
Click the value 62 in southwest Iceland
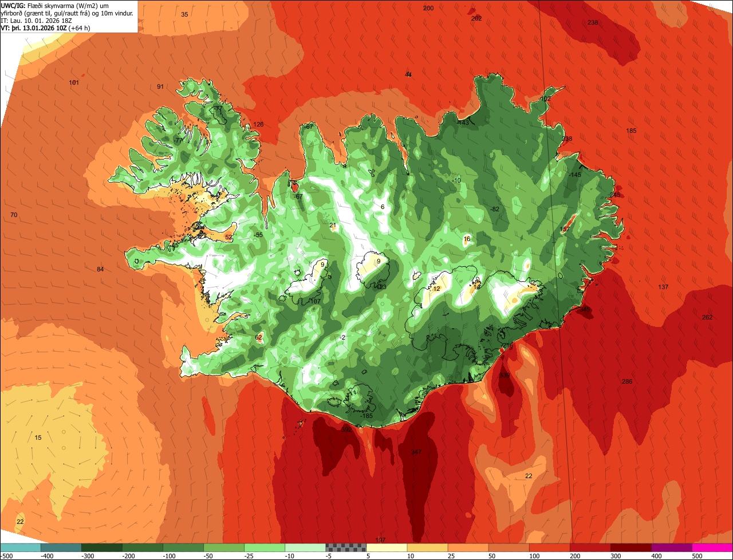[258, 338]
